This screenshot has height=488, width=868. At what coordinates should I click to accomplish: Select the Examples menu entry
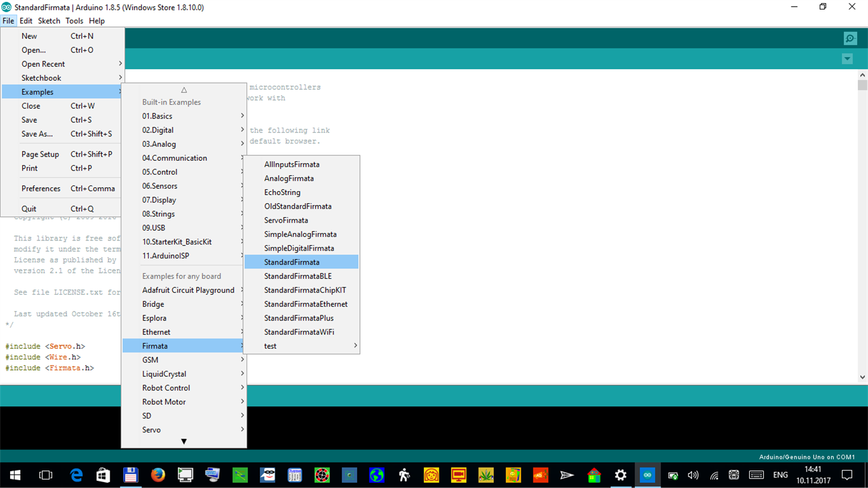pos(63,92)
